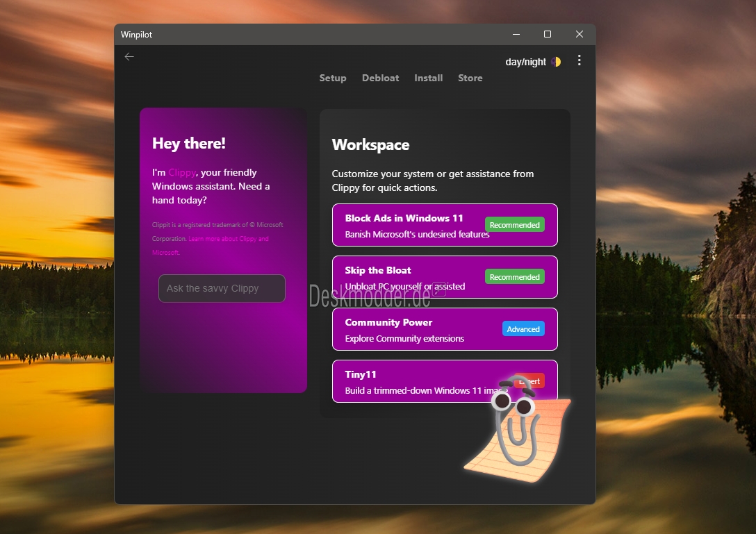Screen dimensions: 756x534
Task: Click Recommended badge on Block Ads card
Action: pos(514,224)
